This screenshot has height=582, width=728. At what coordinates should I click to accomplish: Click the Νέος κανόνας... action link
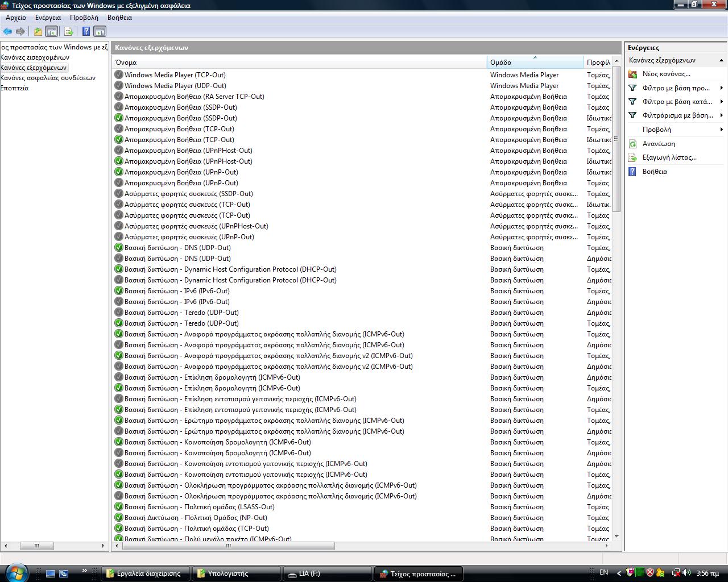(666, 74)
